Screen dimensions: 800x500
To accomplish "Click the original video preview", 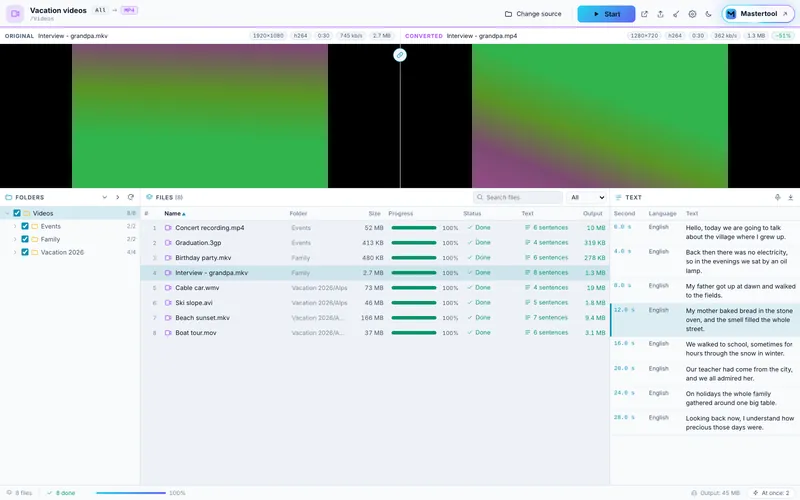I will coord(200,116).
